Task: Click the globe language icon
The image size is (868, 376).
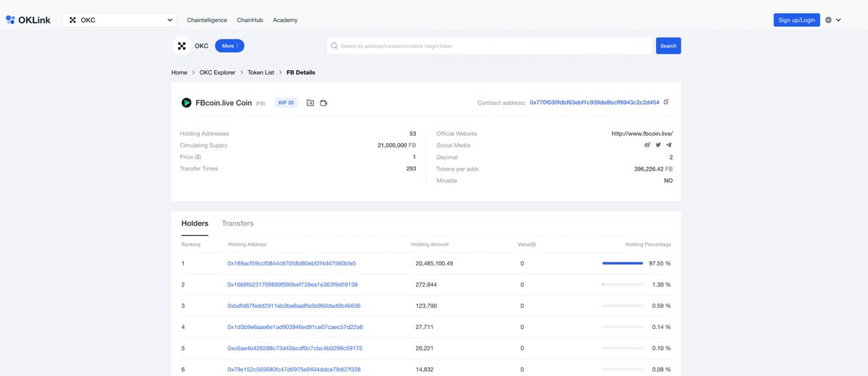Action: [x=829, y=20]
